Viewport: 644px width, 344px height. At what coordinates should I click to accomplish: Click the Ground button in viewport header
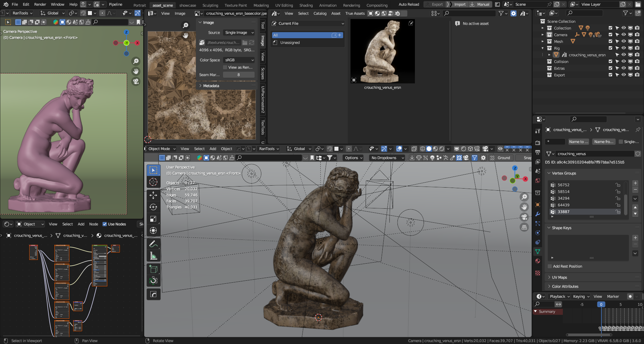500,158
